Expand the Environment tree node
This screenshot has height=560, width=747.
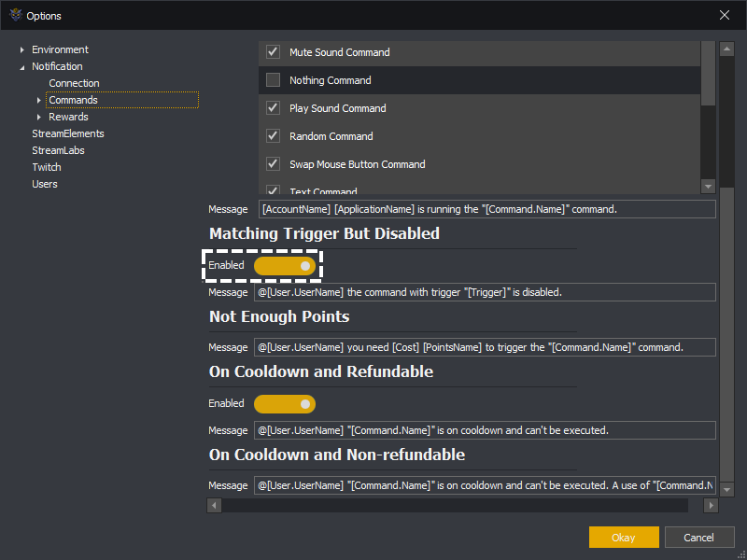[x=21, y=50]
